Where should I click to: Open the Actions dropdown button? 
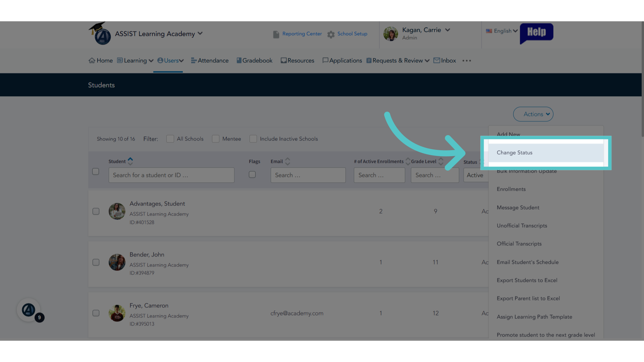pyautogui.click(x=533, y=114)
